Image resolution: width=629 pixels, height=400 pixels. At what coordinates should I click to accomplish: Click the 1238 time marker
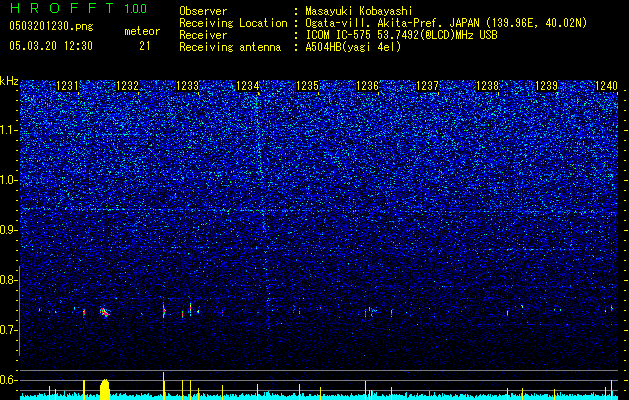tap(487, 86)
